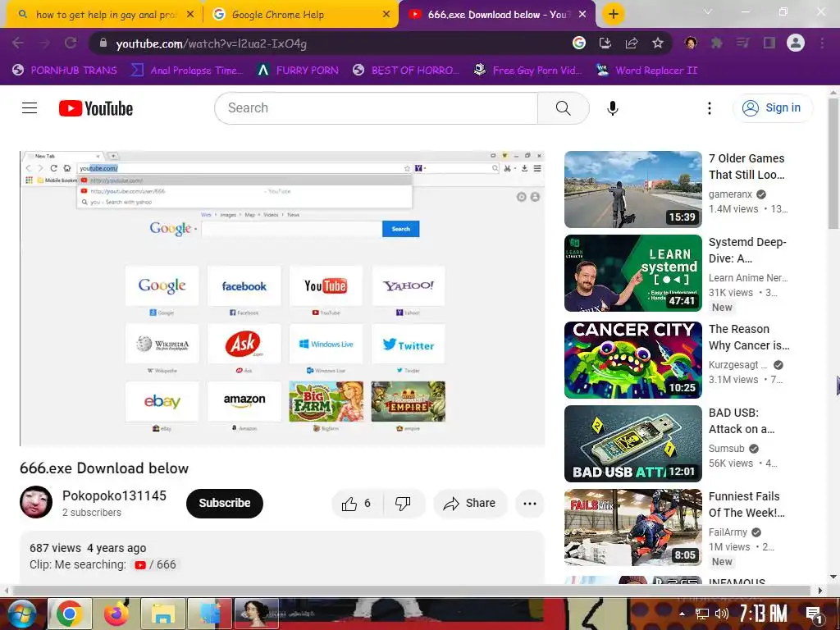Like the video with thumbs up
Image resolution: width=840 pixels, height=630 pixels.
pos(357,504)
